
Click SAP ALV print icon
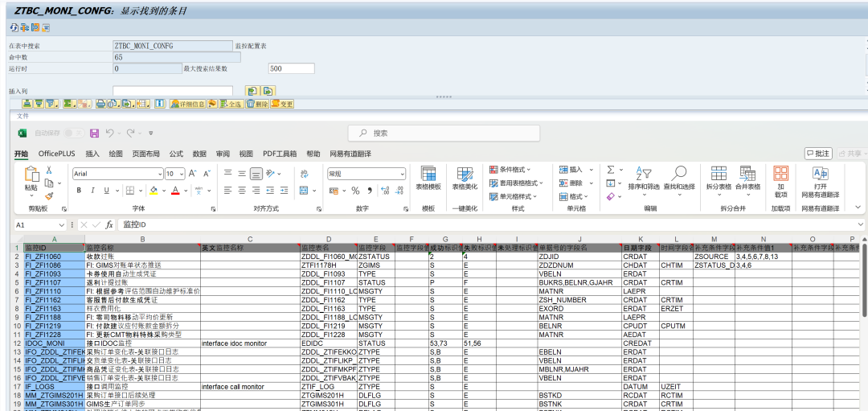(x=100, y=104)
